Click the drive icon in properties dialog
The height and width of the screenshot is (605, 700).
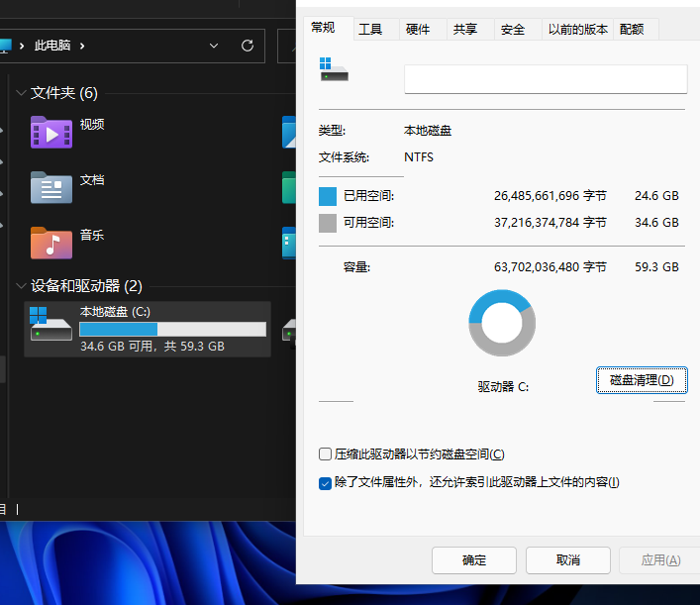[334, 69]
